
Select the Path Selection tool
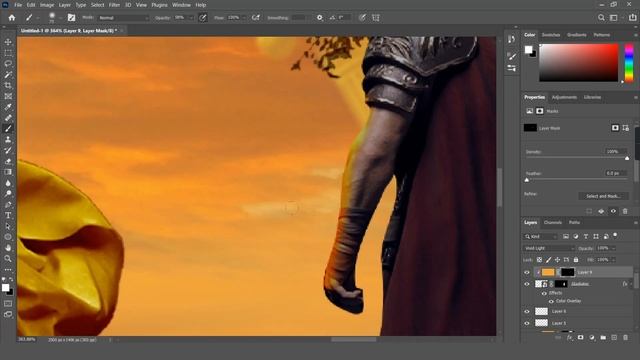(x=8, y=226)
